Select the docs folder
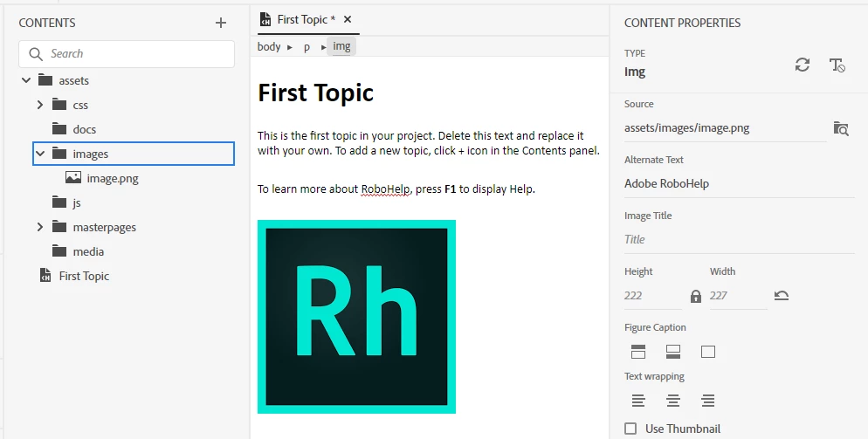Screen dimensions: 868x439 click(x=84, y=129)
